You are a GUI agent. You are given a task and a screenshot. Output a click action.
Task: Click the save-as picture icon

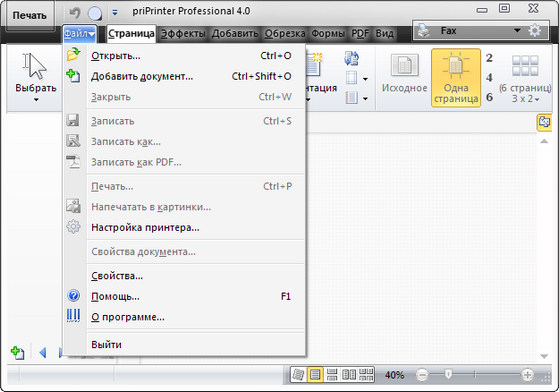point(73,141)
